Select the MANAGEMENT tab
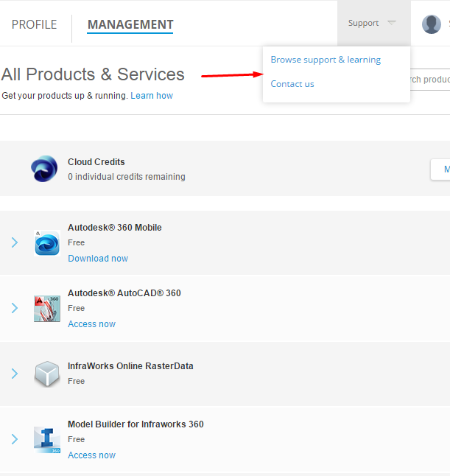This screenshot has height=476, width=450. point(130,24)
